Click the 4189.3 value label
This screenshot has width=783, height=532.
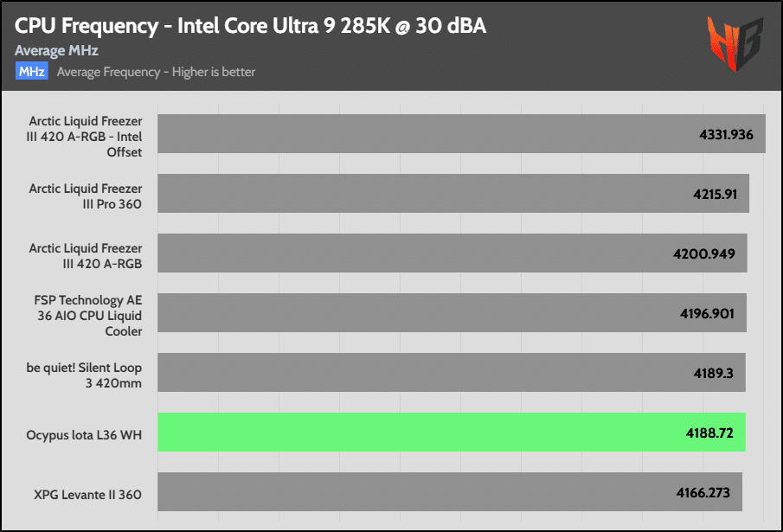pos(713,374)
